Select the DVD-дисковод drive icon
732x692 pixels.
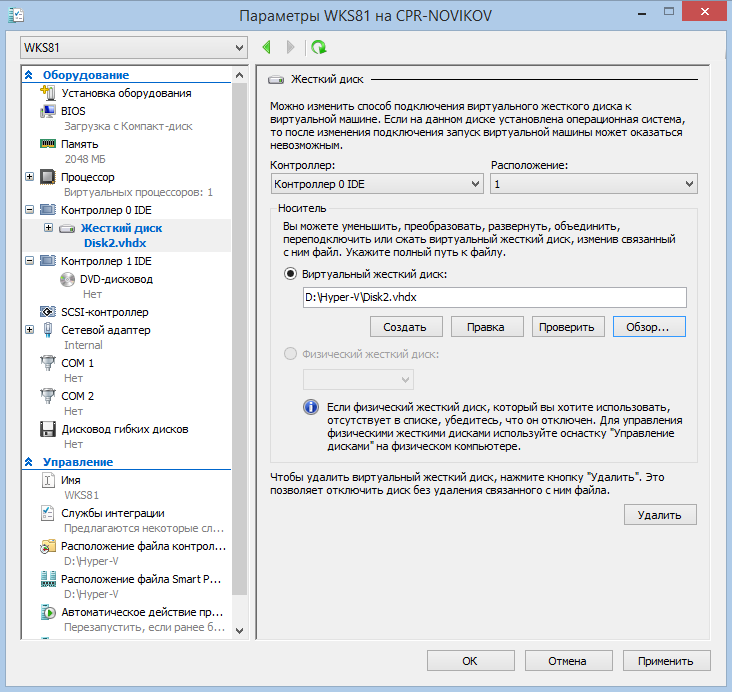click(x=66, y=279)
